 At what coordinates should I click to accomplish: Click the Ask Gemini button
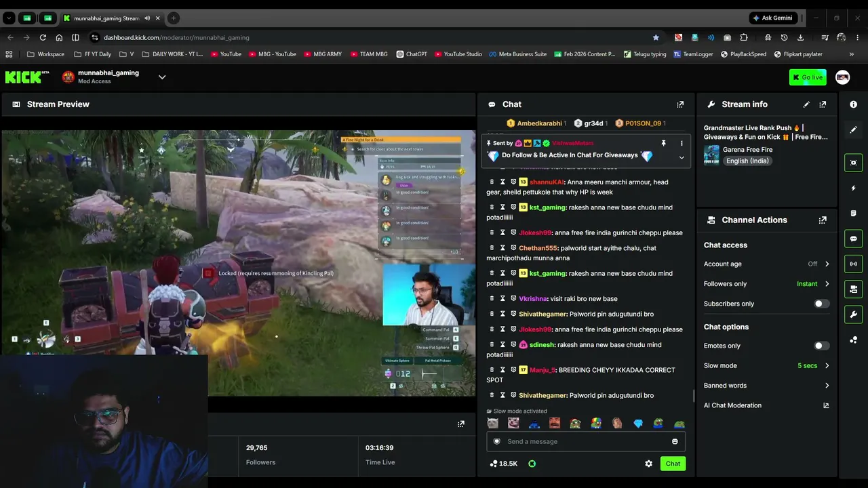(772, 18)
